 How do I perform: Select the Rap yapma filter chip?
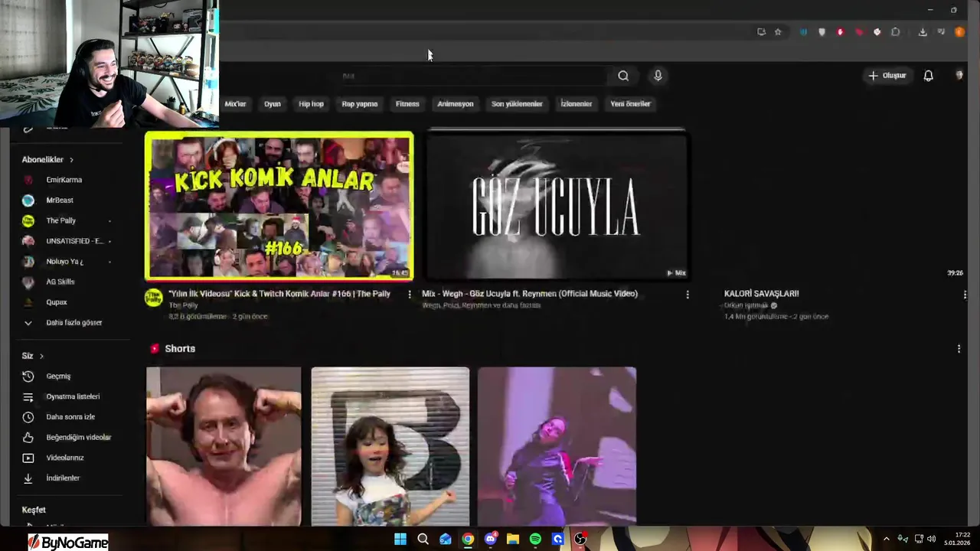[360, 104]
